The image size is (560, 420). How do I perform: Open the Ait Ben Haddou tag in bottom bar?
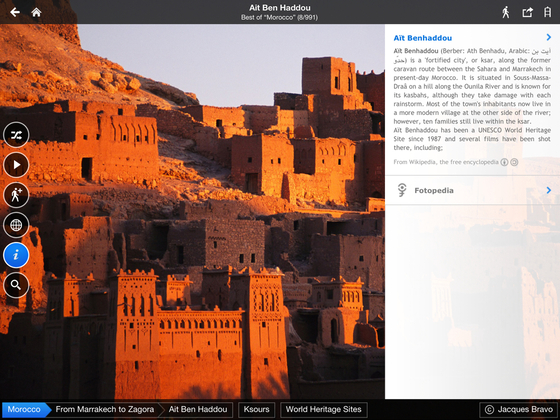point(198,410)
